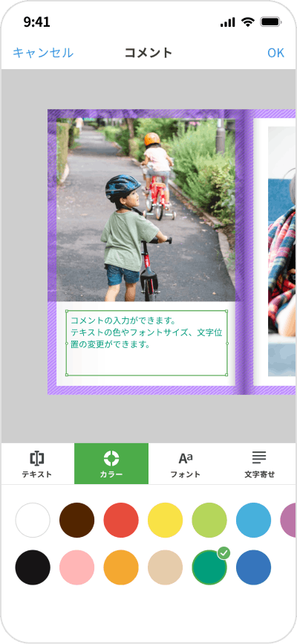
Task: Tap the battery status icon
Action: [270, 22]
